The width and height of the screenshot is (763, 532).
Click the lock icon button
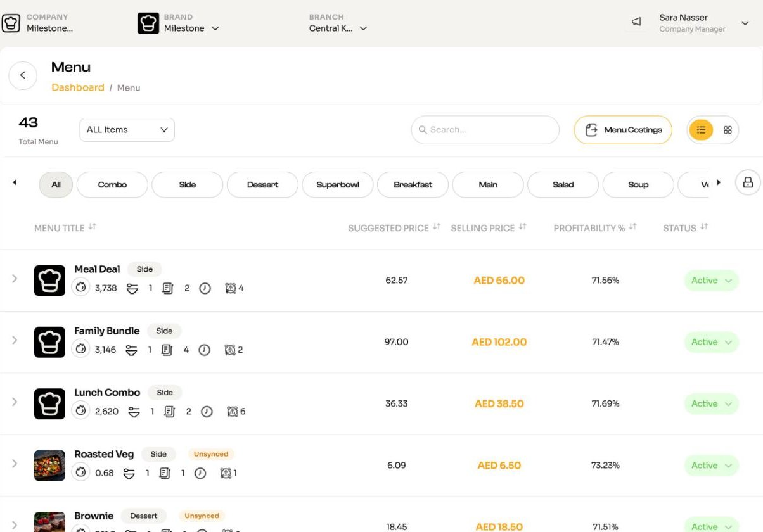pyautogui.click(x=748, y=182)
